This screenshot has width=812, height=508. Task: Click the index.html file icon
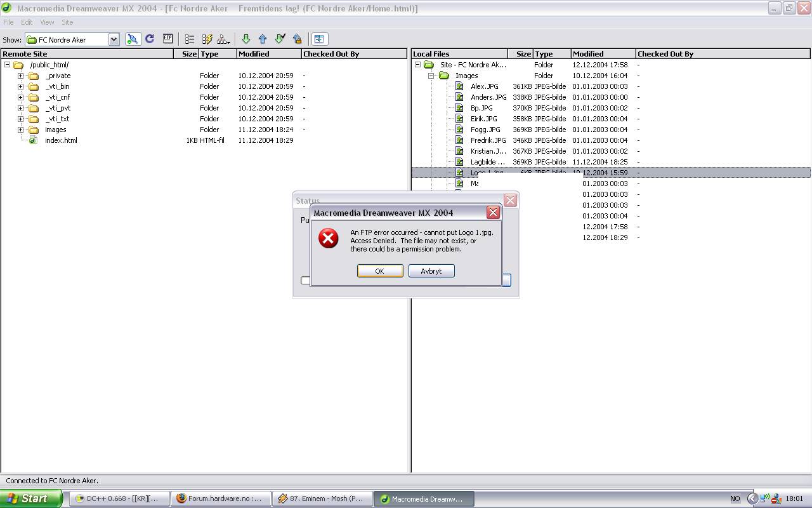[33, 140]
